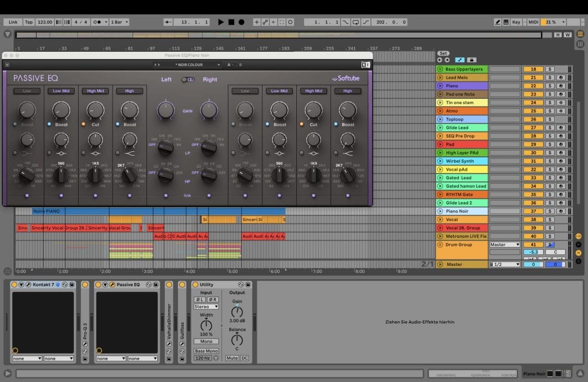Click the transport Stop button
Image resolution: width=588 pixels, height=382 pixels.
coord(231,22)
